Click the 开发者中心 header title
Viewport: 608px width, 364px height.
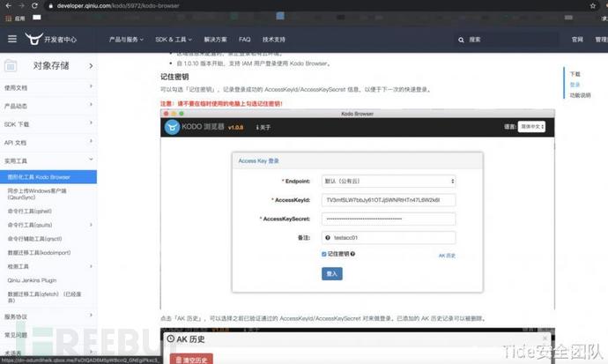(61, 40)
